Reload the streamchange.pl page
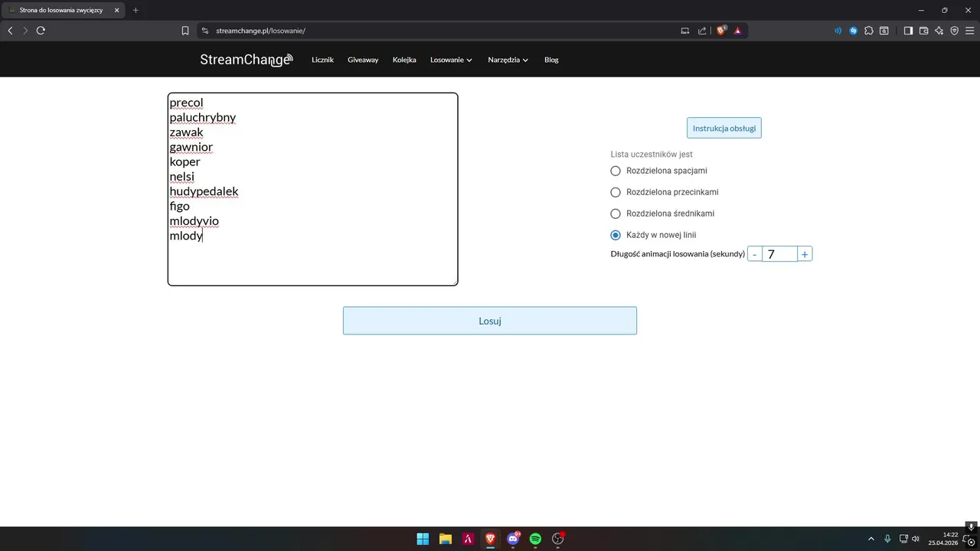Image resolution: width=980 pixels, height=551 pixels. [41, 31]
